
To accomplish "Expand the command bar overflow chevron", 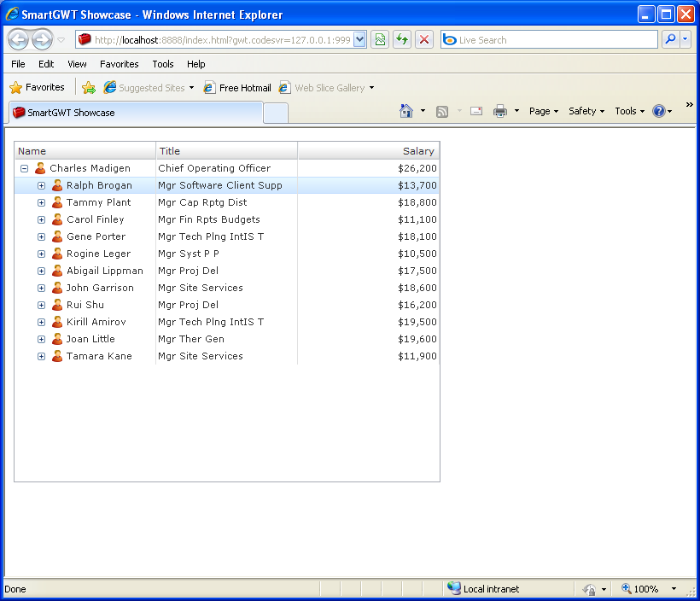I will coord(689,104).
